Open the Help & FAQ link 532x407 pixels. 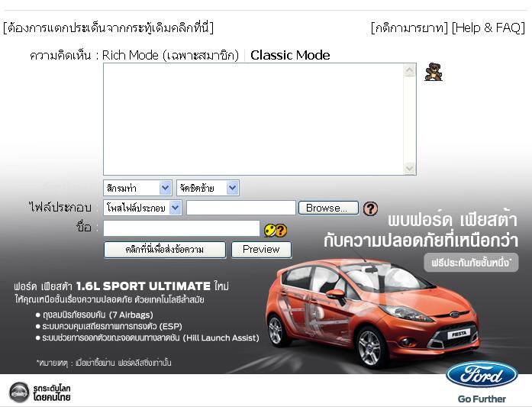point(488,27)
